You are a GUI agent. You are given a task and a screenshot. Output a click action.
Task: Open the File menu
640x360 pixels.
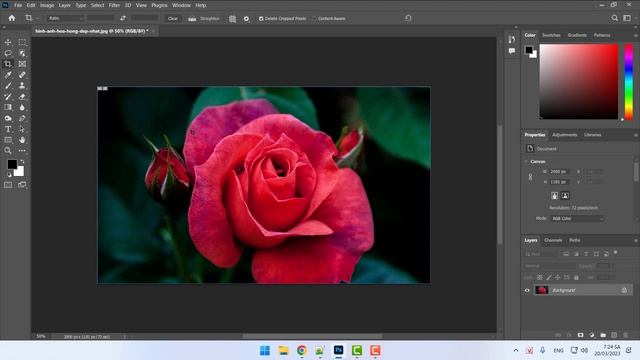pos(18,5)
